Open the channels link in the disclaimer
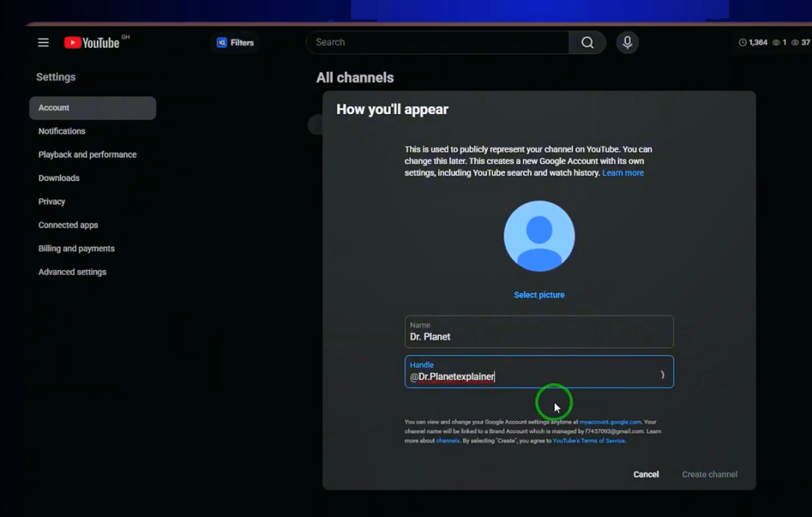The height and width of the screenshot is (517, 812). (x=448, y=440)
